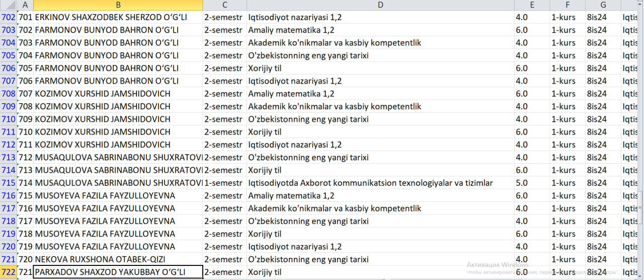The image size is (644, 280).
Task: Click the 1-semestr cell
Action: (224, 183)
